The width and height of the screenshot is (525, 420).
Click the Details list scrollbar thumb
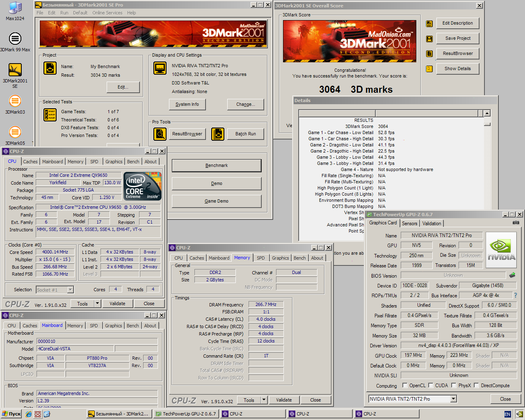487,124
